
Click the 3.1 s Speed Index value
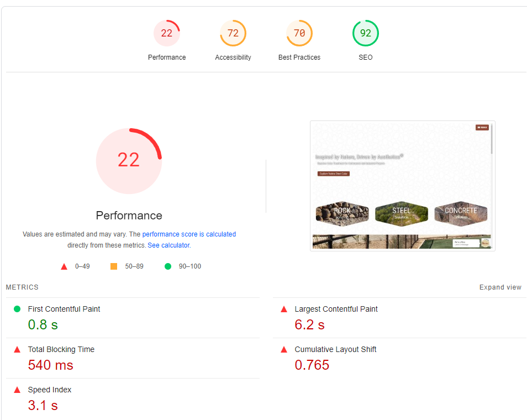pos(43,405)
